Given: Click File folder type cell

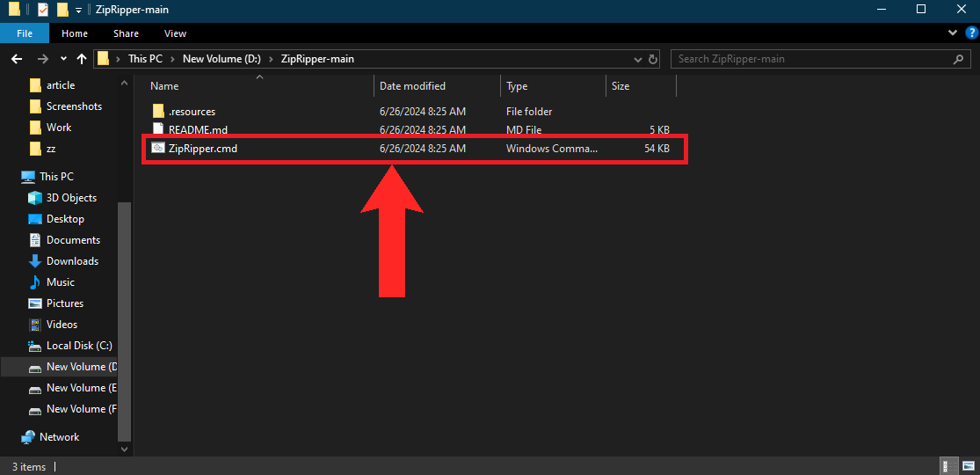Looking at the screenshot, I should (529, 112).
